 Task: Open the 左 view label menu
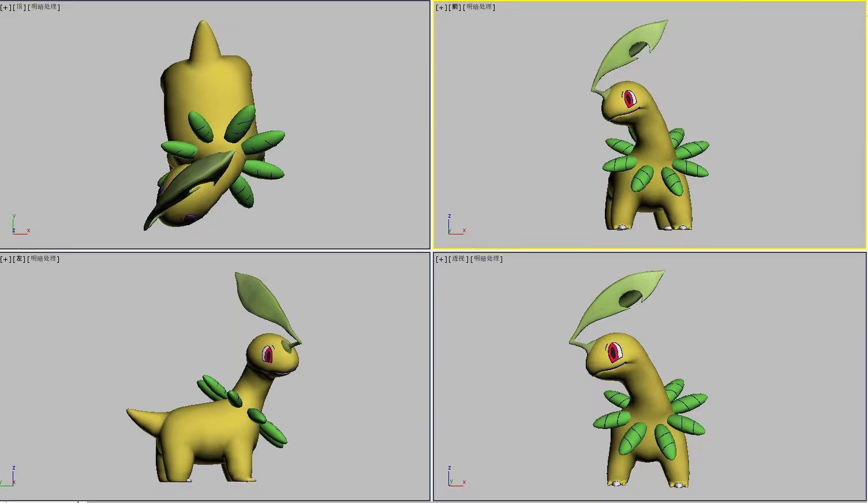pyautogui.click(x=20, y=259)
